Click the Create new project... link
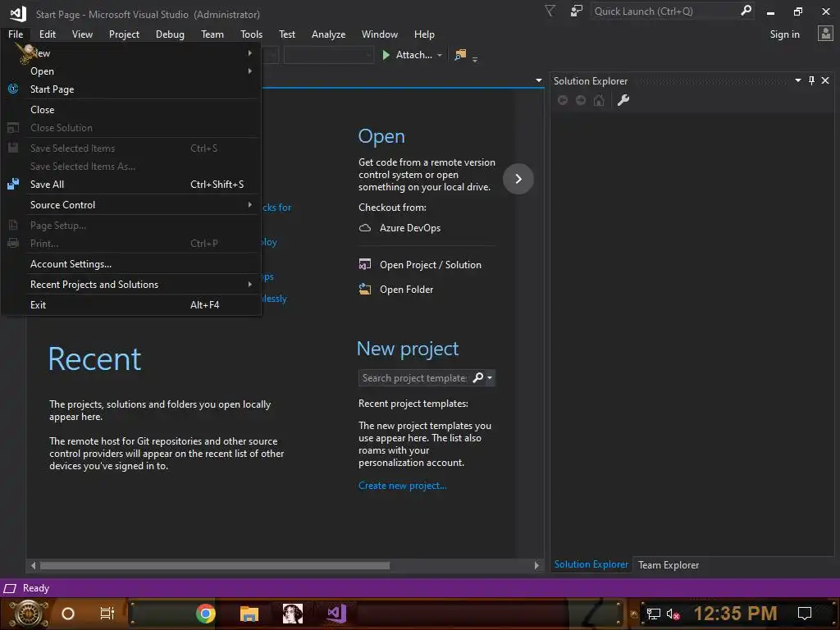 coord(402,486)
